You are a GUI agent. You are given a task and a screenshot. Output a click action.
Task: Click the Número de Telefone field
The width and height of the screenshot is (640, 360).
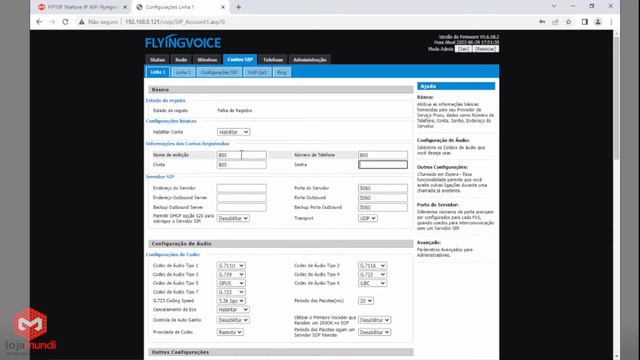(382, 155)
